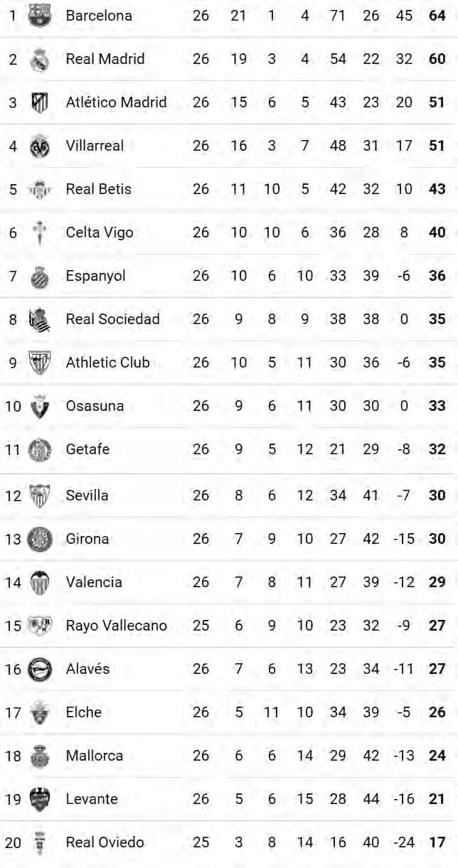Screen dimensions: 458x868
Task: Click the Real Betis crest icon
Action: click(x=40, y=189)
